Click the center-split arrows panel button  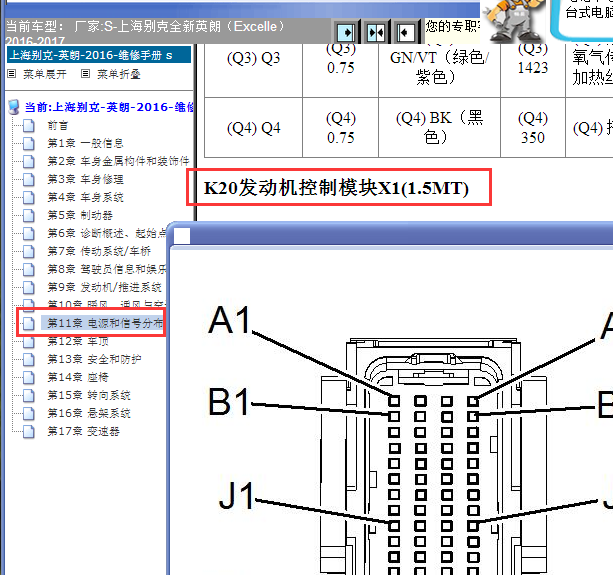(376, 32)
